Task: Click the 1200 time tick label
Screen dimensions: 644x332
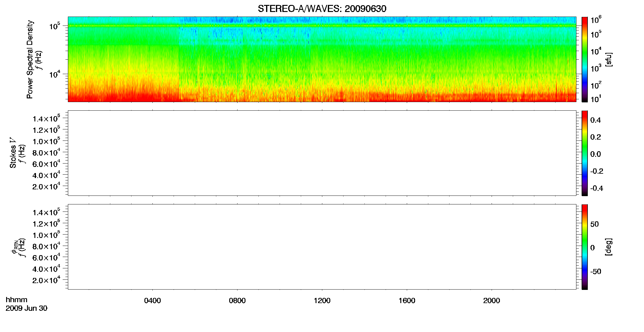Action: (322, 301)
